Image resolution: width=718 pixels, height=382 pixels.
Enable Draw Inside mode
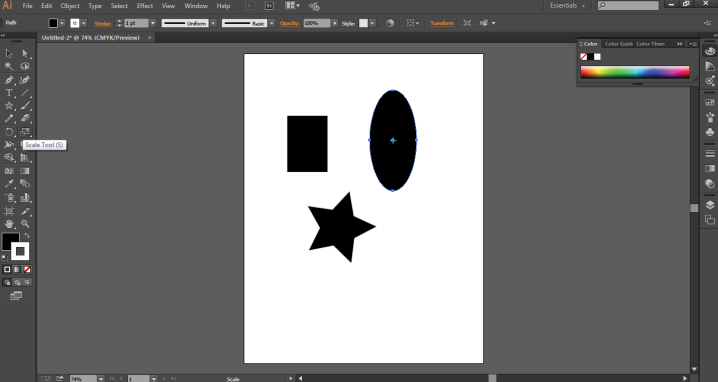click(27, 282)
